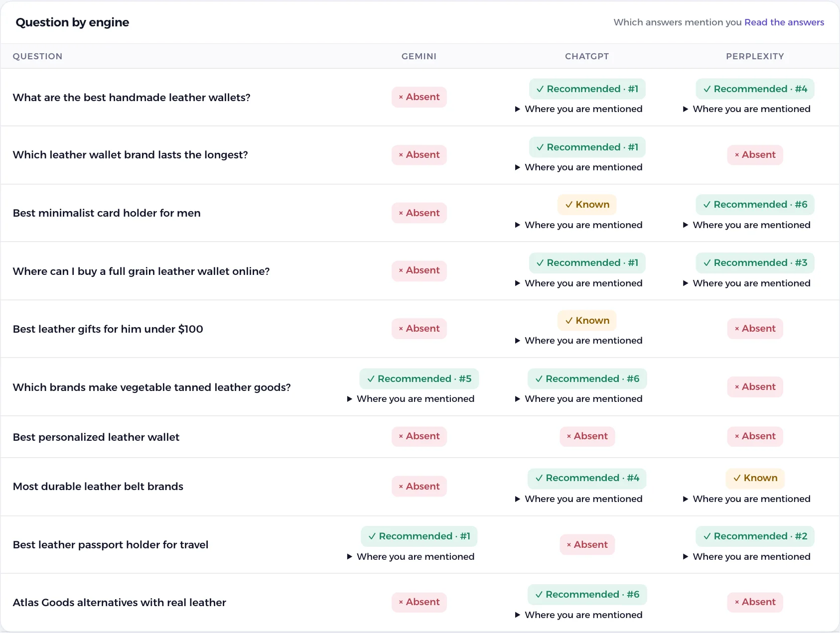The height and width of the screenshot is (633, 840).
Task: Click question 'Atlas Goods alternatives with real leather'
Action: tap(120, 602)
